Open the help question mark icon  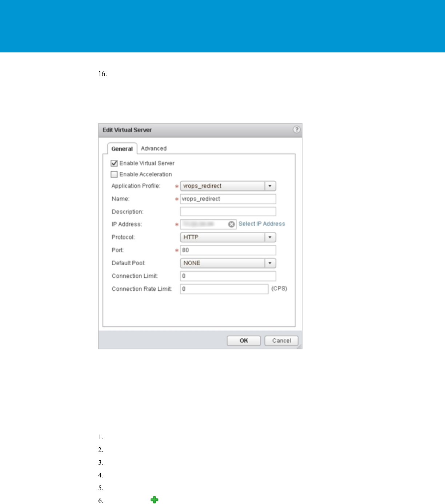tap(297, 130)
